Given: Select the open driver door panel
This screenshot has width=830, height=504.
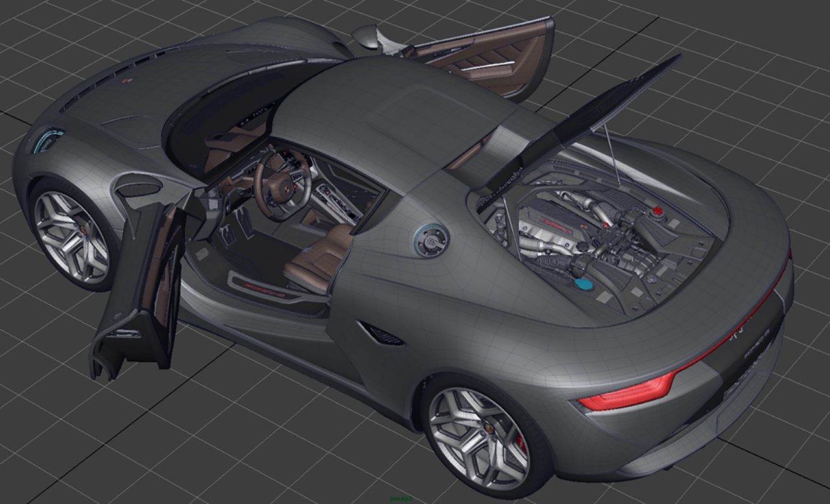Looking at the screenshot, I should point(139,290).
